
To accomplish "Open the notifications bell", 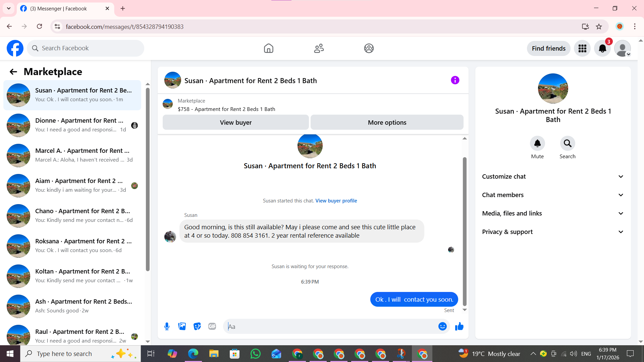I will click(602, 49).
